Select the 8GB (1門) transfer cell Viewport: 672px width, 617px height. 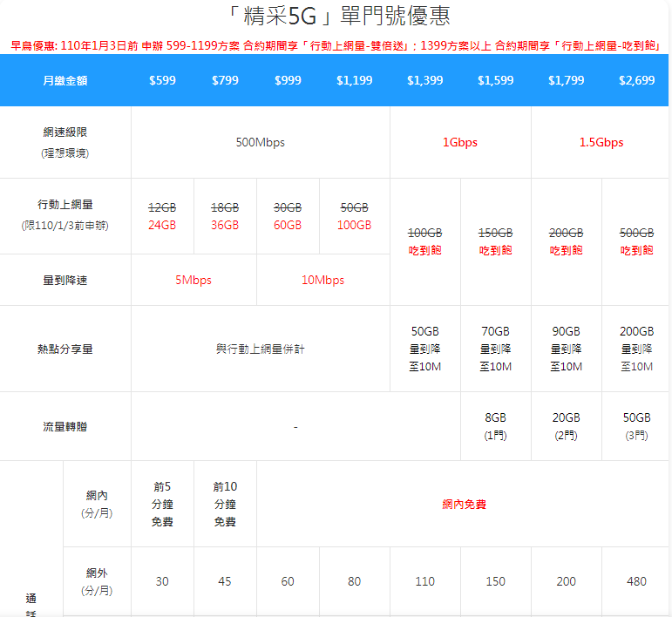click(x=495, y=426)
